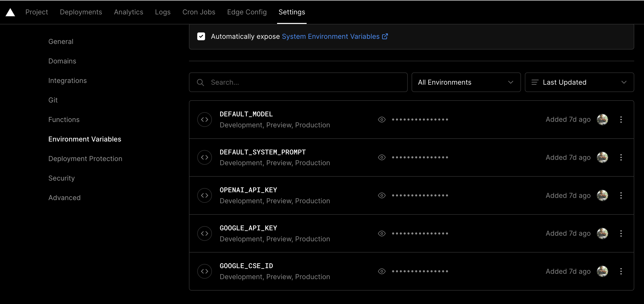Open the kebab menu for DEFAULT_SYSTEM_PROMPT

(x=621, y=157)
